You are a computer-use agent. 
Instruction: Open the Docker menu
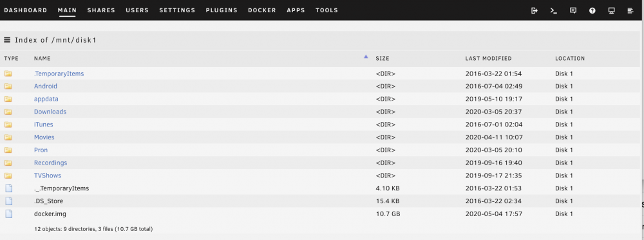point(262,10)
